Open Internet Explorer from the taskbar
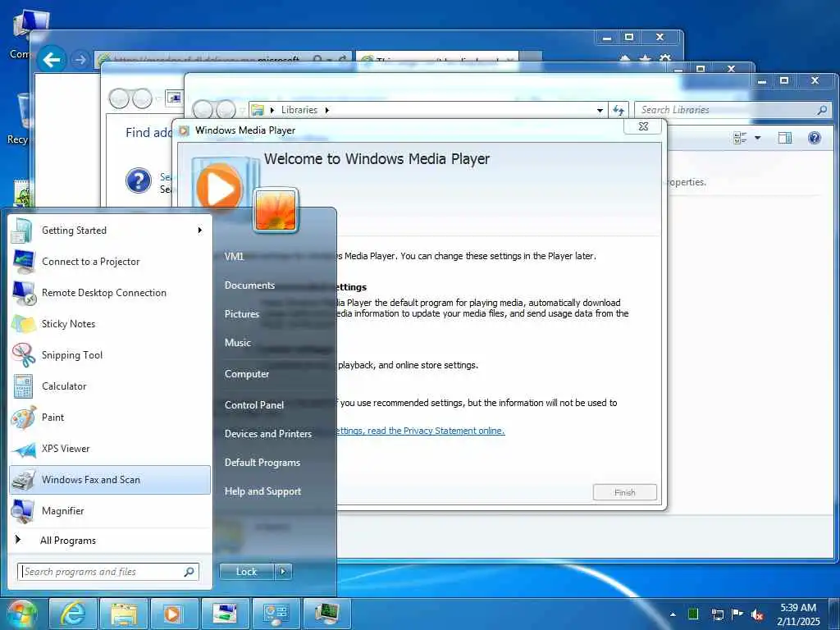The height and width of the screenshot is (630, 840). 73,614
